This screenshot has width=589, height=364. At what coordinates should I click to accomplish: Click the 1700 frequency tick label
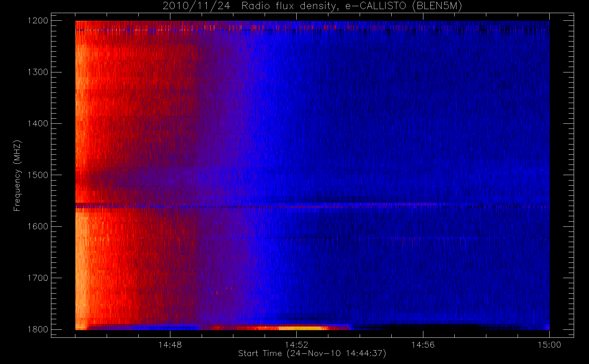38,278
